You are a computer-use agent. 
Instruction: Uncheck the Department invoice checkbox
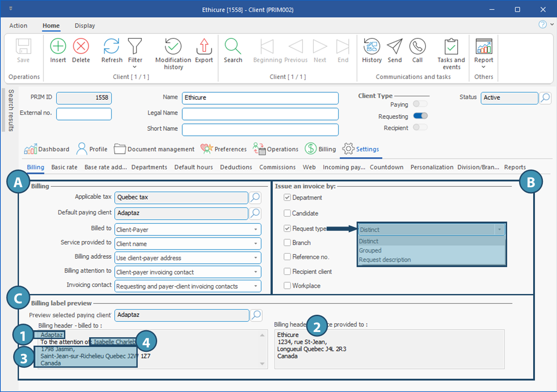(x=287, y=198)
